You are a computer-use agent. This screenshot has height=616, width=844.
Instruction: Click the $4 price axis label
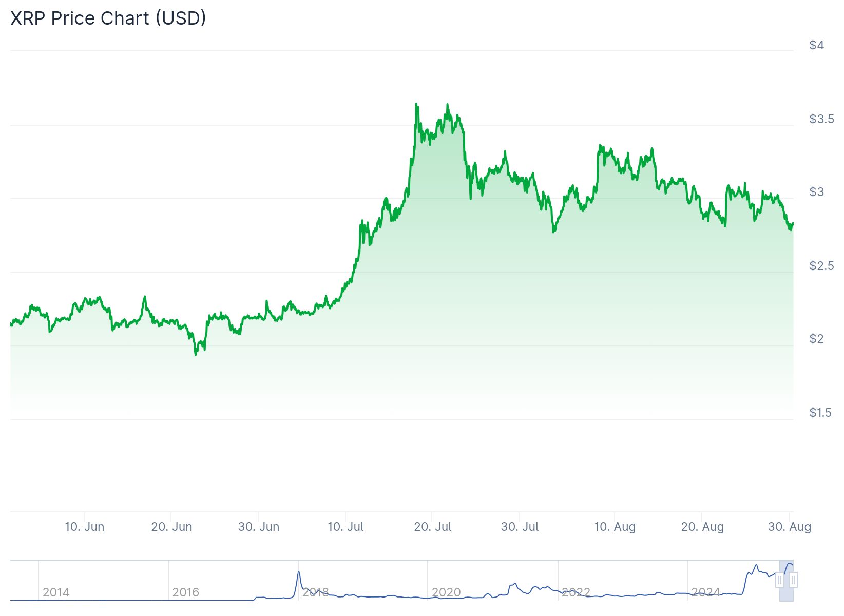pos(816,45)
